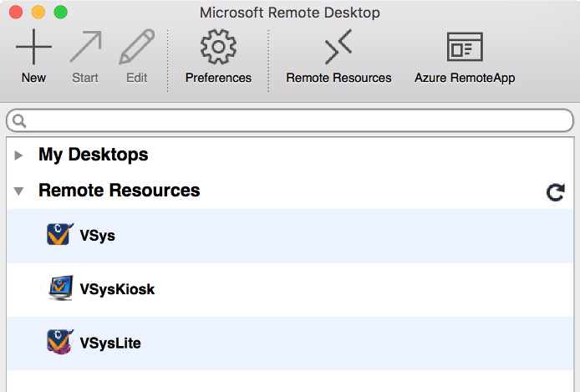Select the VSys row label
The image size is (580, 392).
97,236
